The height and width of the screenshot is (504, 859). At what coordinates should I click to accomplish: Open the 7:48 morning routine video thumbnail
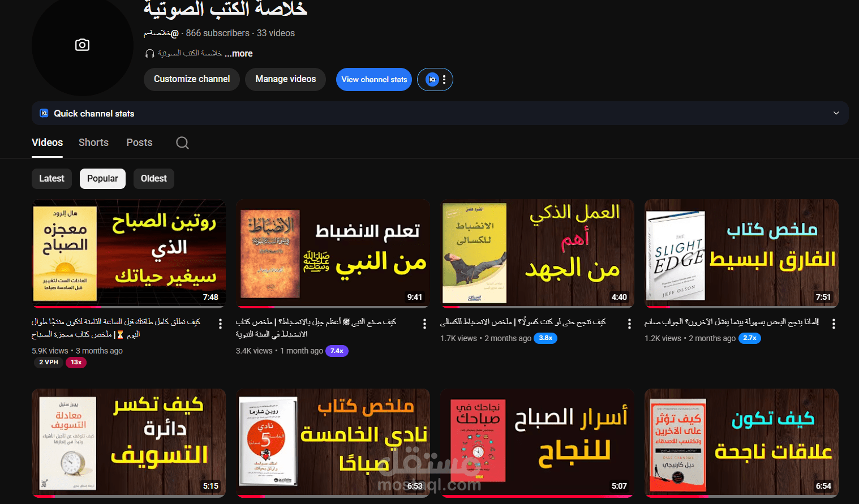(x=128, y=253)
